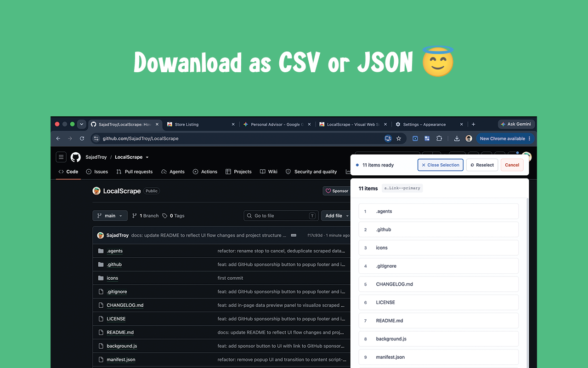Open README.md in the file list
588x368 pixels.
pyautogui.click(x=120, y=333)
